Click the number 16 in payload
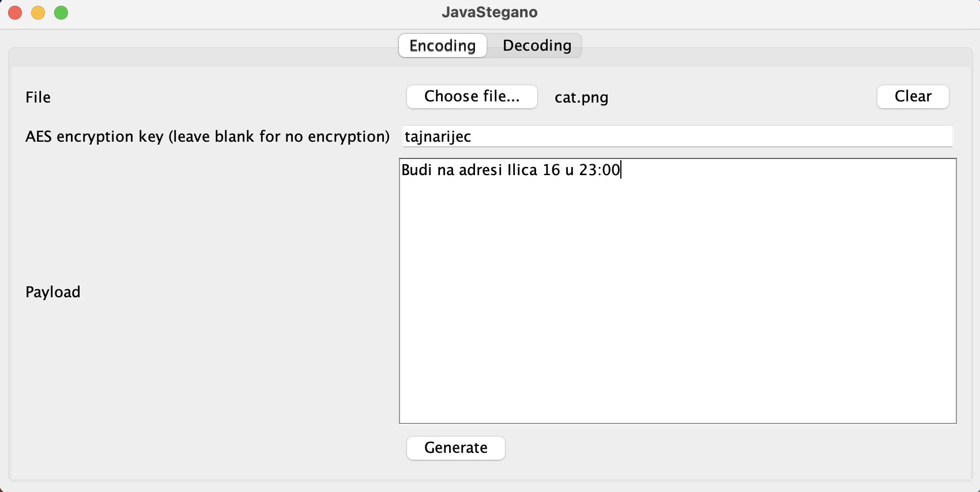This screenshot has width=980, height=492. pos(551,170)
